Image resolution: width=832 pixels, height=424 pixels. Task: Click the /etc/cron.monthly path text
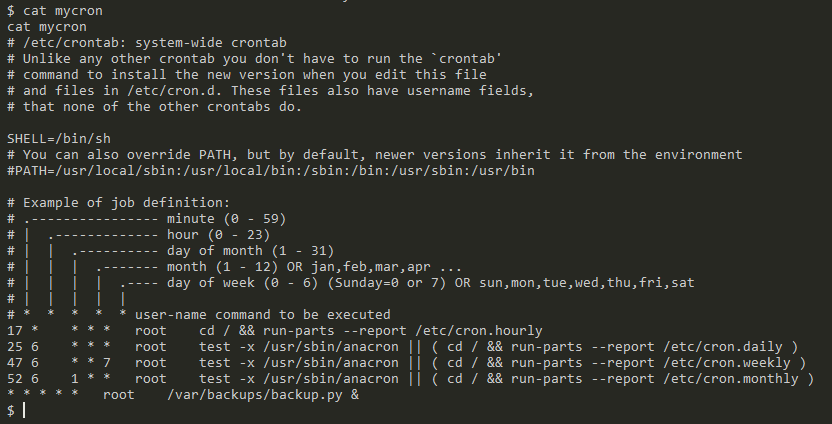tap(731, 379)
